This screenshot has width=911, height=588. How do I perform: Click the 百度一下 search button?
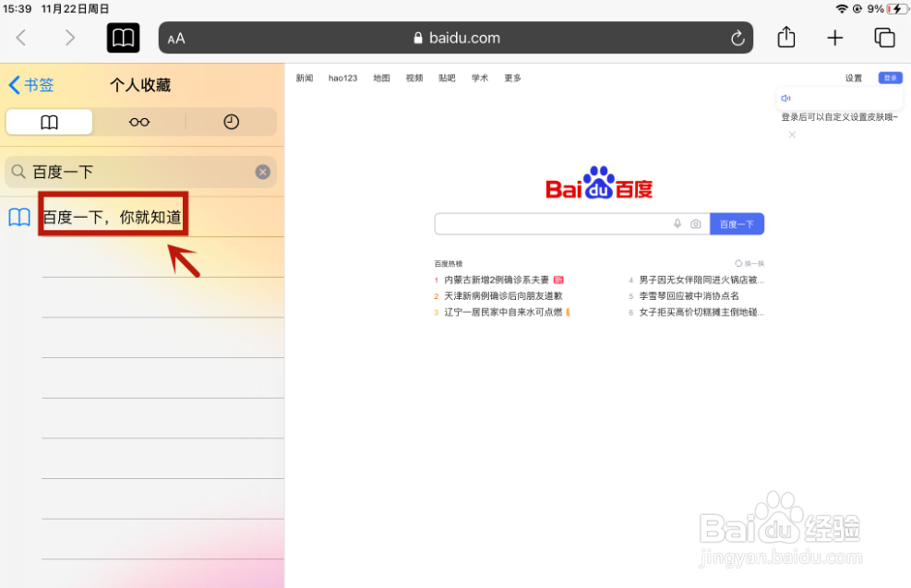pos(737,223)
